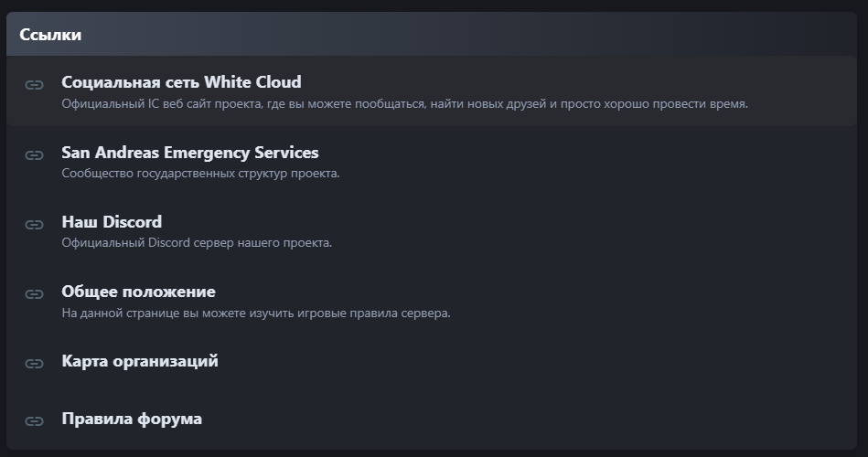Click the link icon beside Общее положение
This screenshot has width=868, height=457.
(x=35, y=293)
